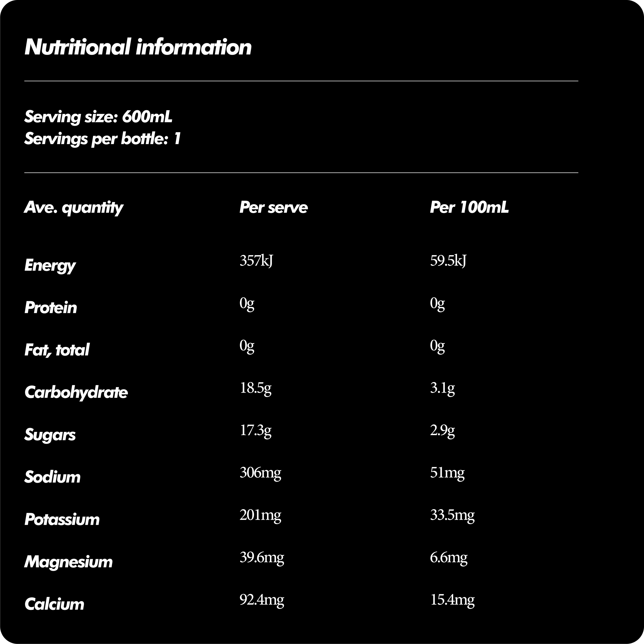Click the 59.5kJ energy value

coord(448,260)
